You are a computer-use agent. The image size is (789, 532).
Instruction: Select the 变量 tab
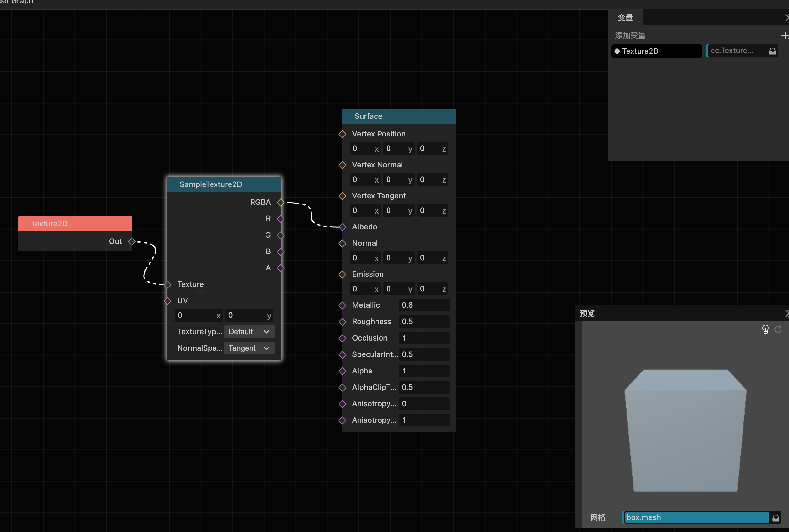point(625,18)
